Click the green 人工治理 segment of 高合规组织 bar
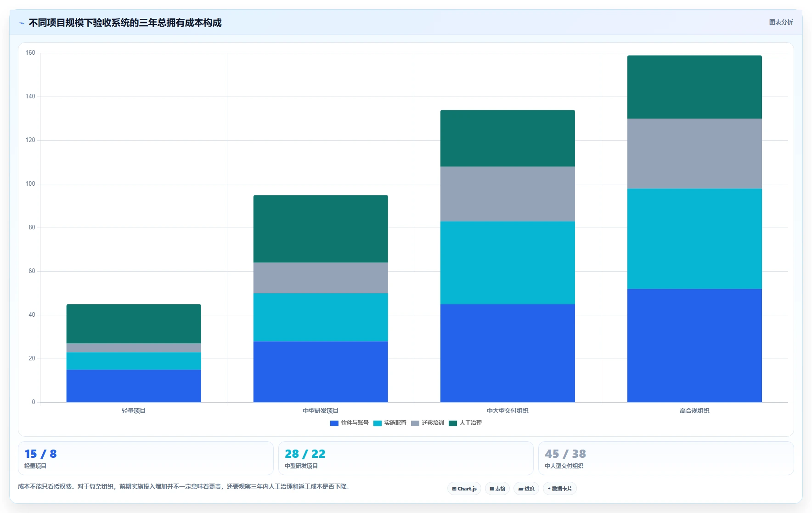Screen dimensions: 812x513 pos(694,87)
